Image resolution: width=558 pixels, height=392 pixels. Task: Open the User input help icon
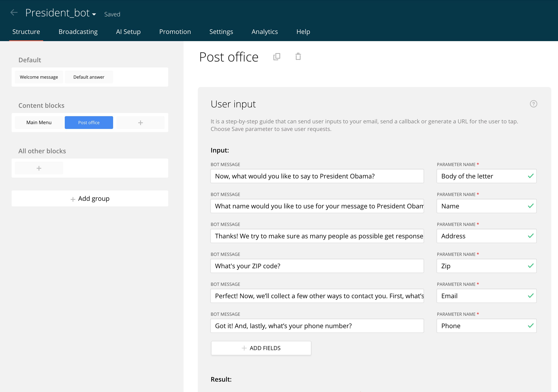click(533, 104)
